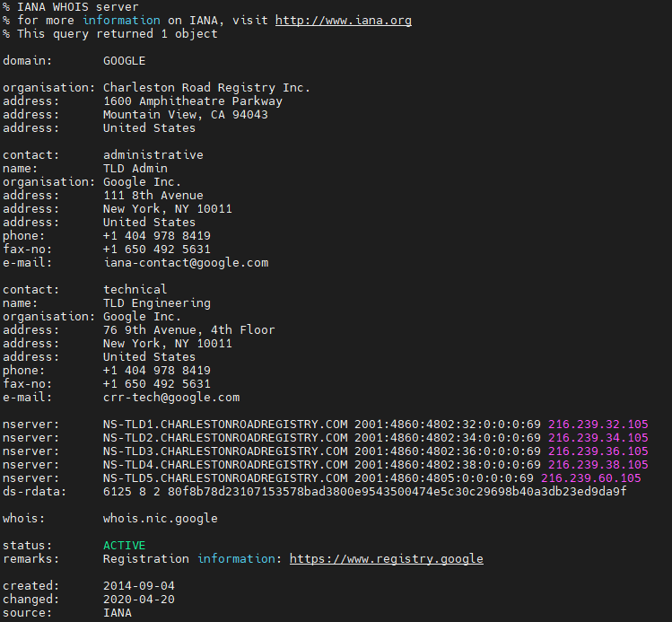Screen dimensions: 672x622
Task: Click the domain value GOOGLE
Action: tap(125, 60)
